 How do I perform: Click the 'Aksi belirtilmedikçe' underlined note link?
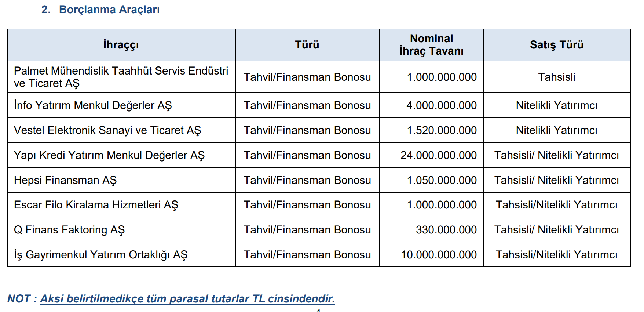(187, 299)
